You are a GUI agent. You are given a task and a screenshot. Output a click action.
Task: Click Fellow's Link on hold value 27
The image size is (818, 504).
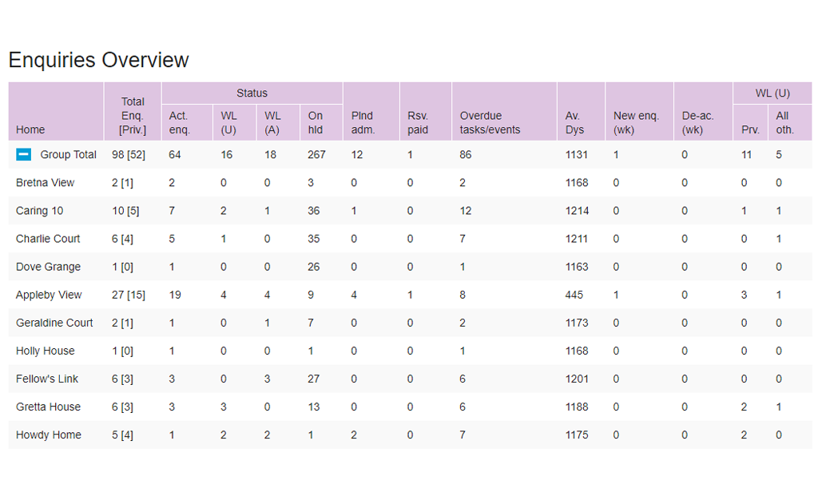click(x=313, y=379)
